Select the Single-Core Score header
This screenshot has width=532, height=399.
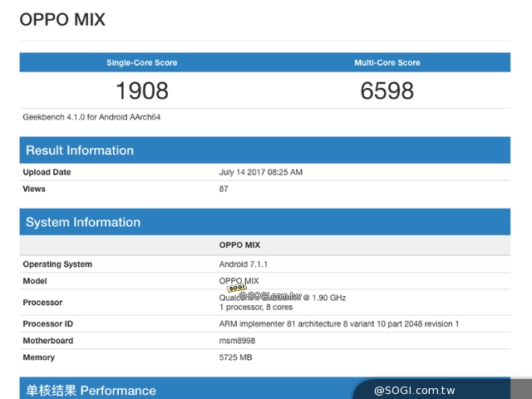[142, 62]
